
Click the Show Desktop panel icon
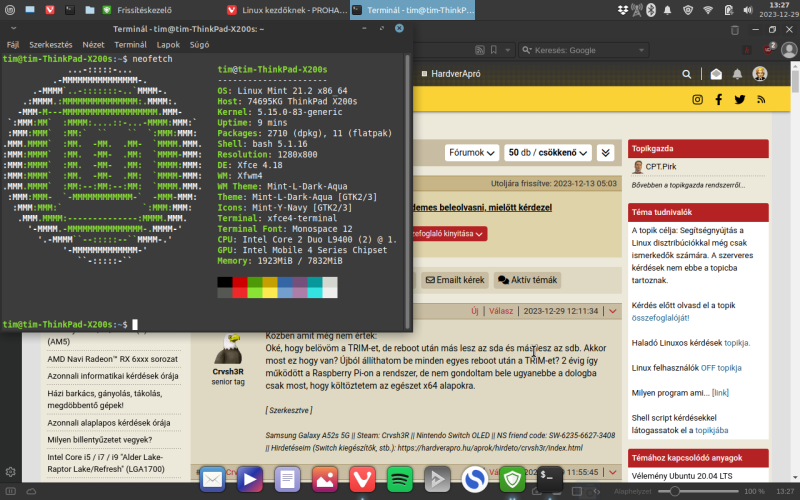[x=30, y=10]
